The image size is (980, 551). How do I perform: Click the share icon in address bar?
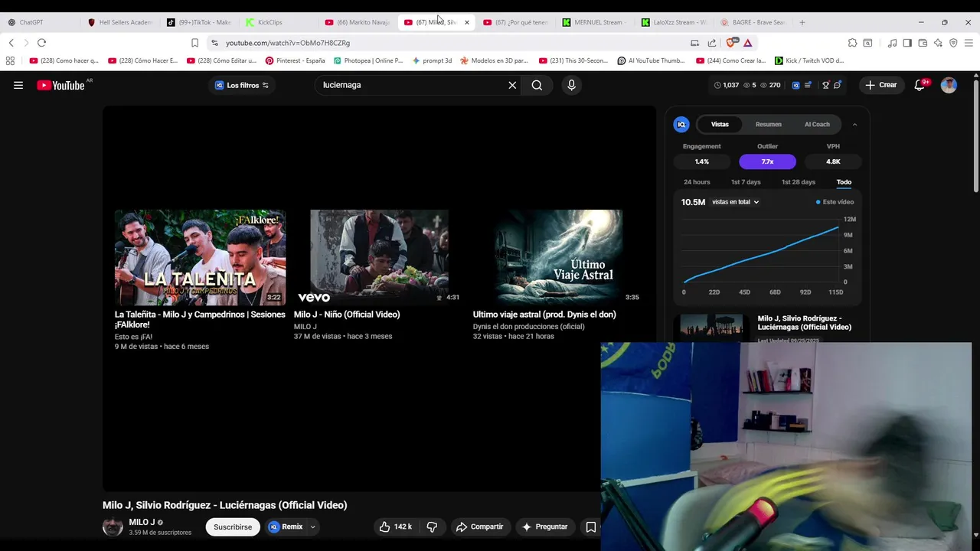pyautogui.click(x=712, y=43)
